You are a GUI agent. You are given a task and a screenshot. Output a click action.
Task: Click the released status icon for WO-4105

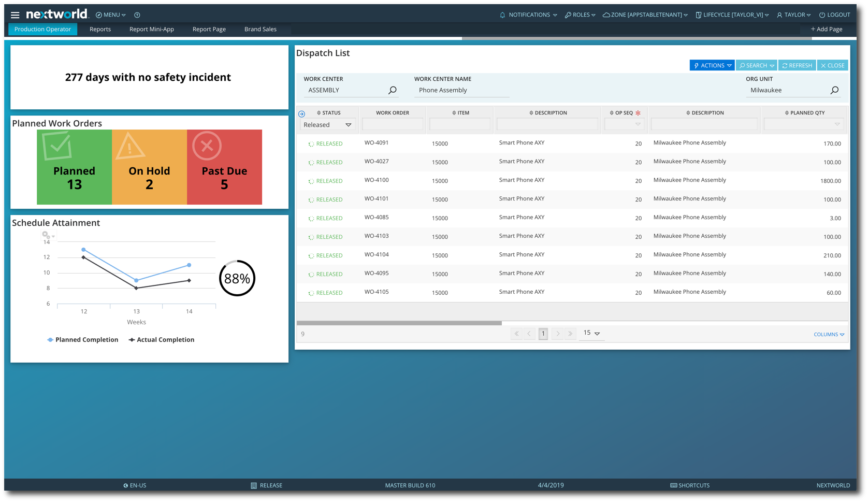click(311, 293)
